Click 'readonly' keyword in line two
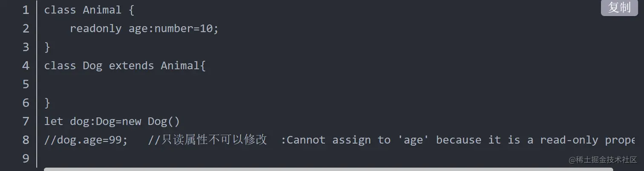The image size is (644, 171). (96, 29)
